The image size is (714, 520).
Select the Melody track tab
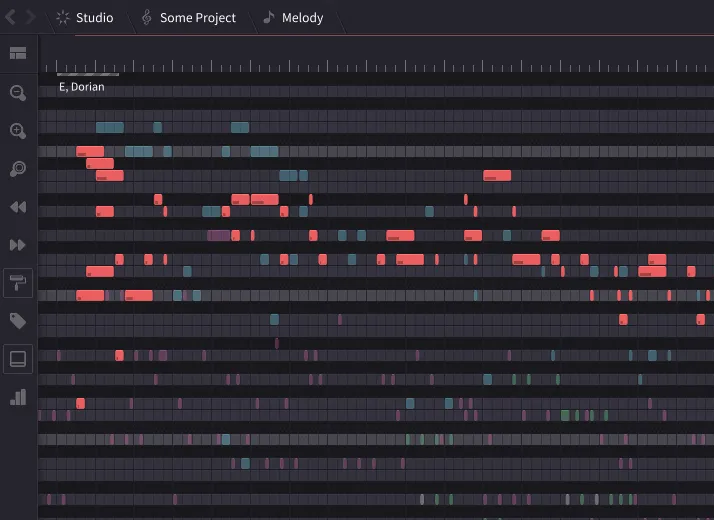pyautogui.click(x=293, y=18)
